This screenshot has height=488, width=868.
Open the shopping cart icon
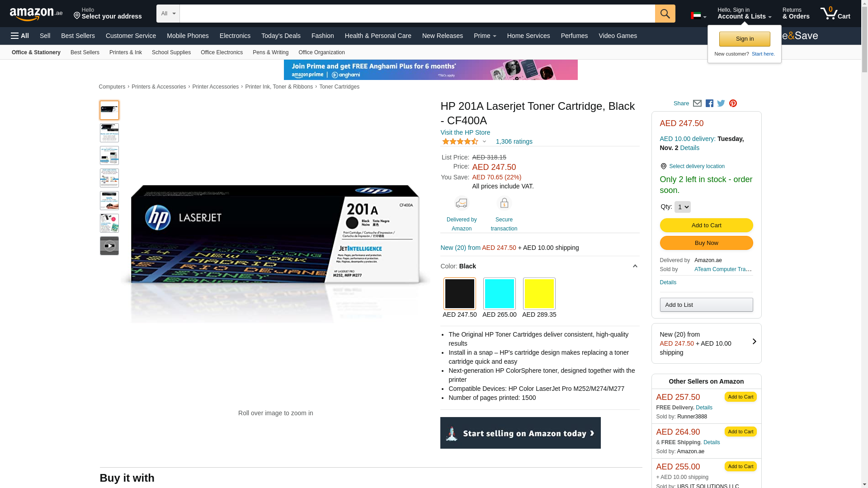coord(835,14)
